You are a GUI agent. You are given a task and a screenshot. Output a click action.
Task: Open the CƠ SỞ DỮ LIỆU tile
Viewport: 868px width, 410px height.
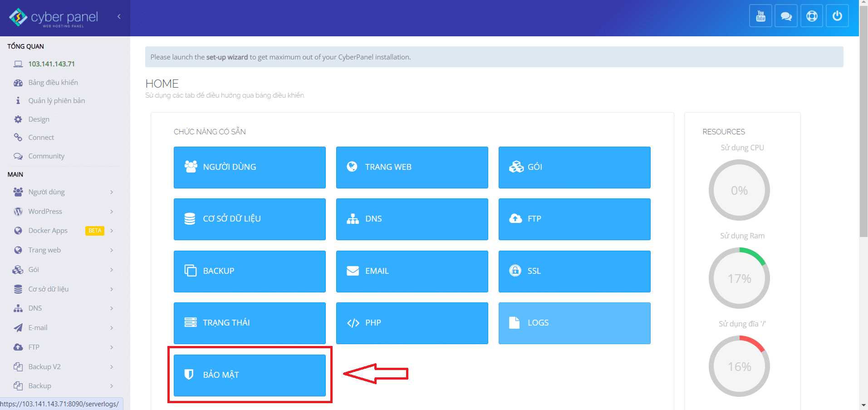point(250,219)
